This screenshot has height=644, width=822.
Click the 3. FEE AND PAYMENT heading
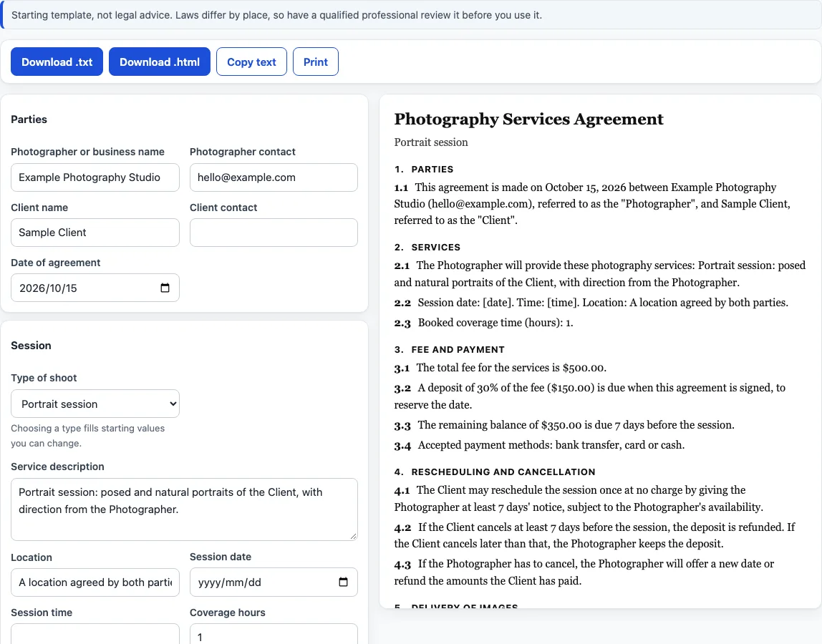(449, 349)
